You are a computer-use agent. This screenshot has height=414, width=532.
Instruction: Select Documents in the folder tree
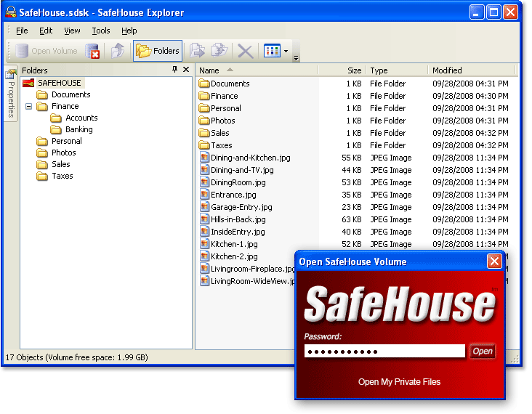pyautogui.click(x=70, y=94)
